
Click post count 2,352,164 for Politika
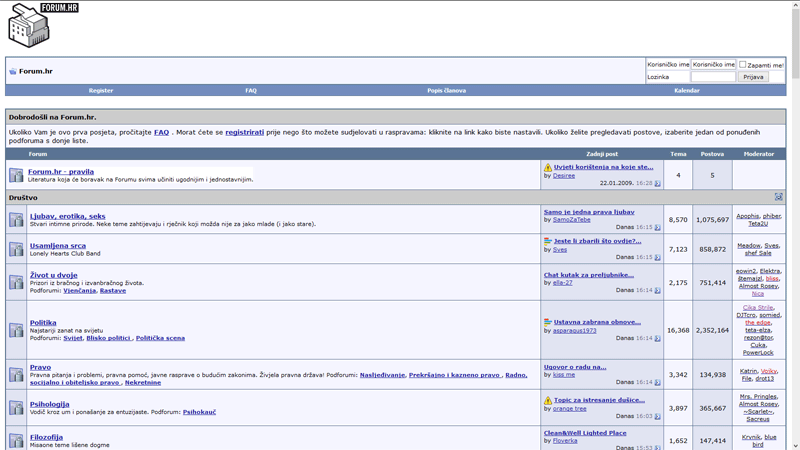[x=712, y=330]
